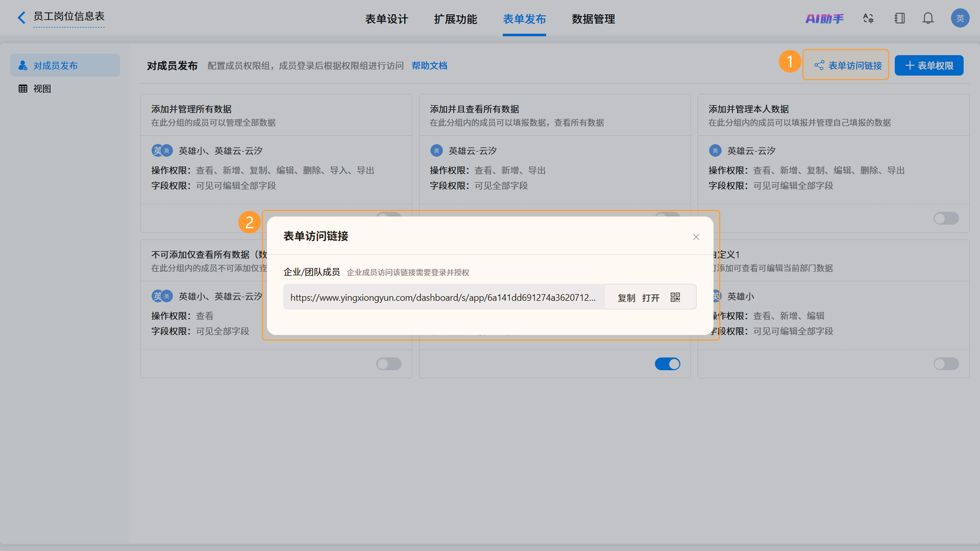980x551 pixels.
Task: Click the 添加并且查看所有数据 card title
Action: coord(474,109)
